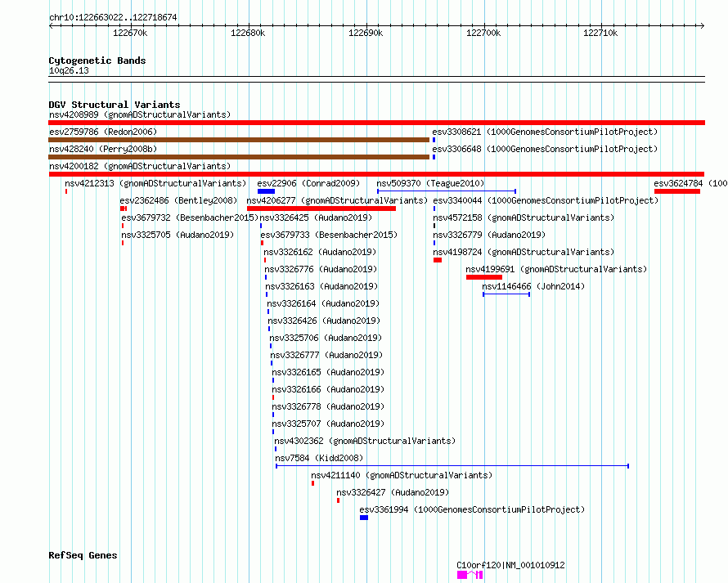Screen dimensions: 728x583
Task: Open nsv509370 (Teague2010) label
Action: click(x=430, y=183)
